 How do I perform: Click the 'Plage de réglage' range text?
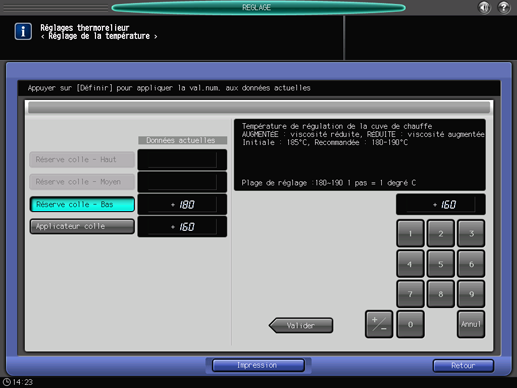tap(329, 183)
